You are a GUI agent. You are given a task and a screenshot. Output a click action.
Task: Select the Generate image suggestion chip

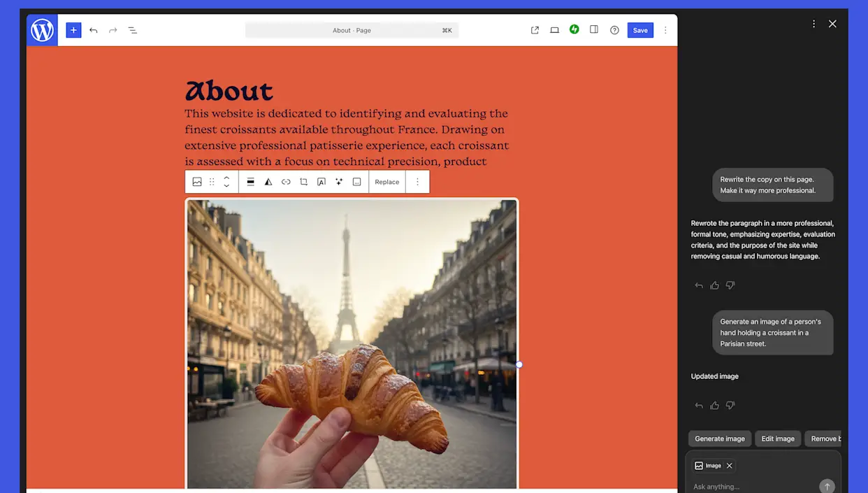(x=719, y=438)
